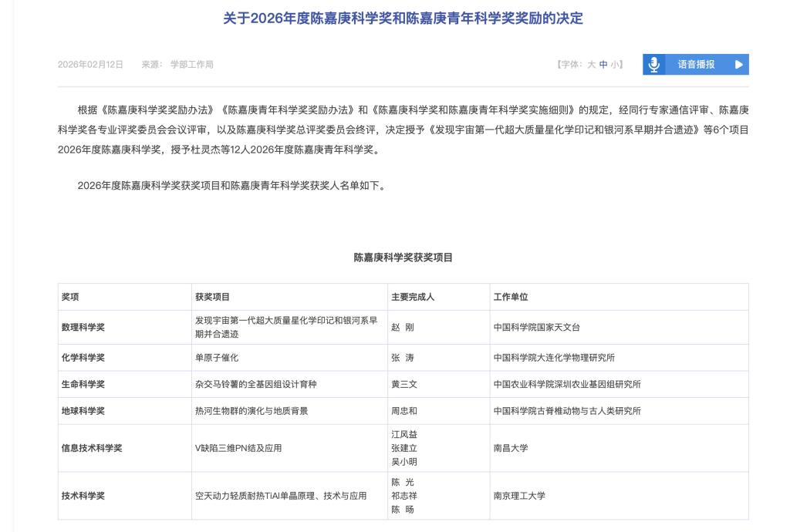Click the 奖项 column header
790x532 pixels.
coord(70,297)
